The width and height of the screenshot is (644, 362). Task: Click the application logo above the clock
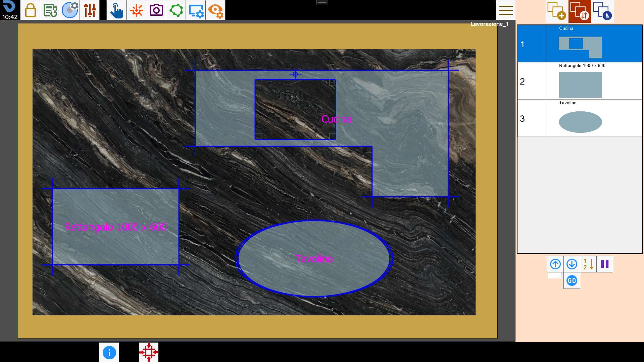click(x=9, y=6)
